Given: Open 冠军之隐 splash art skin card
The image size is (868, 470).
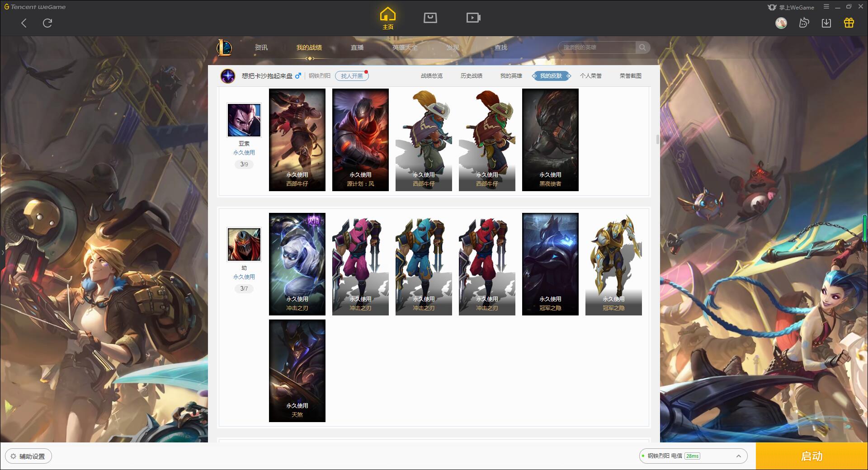Looking at the screenshot, I should (x=550, y=264).
